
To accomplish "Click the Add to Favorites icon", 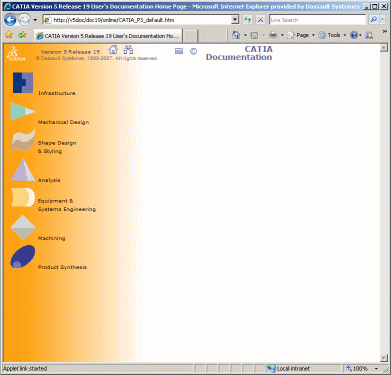I will [x=22, y=35].
